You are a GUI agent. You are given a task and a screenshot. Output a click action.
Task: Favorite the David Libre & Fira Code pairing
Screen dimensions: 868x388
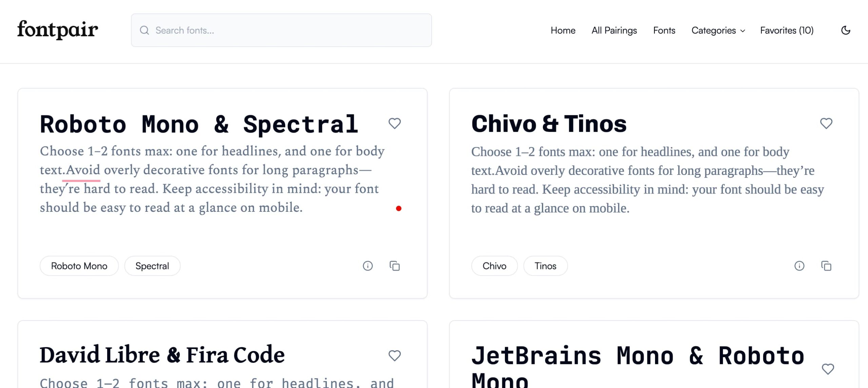click(394, 356)
